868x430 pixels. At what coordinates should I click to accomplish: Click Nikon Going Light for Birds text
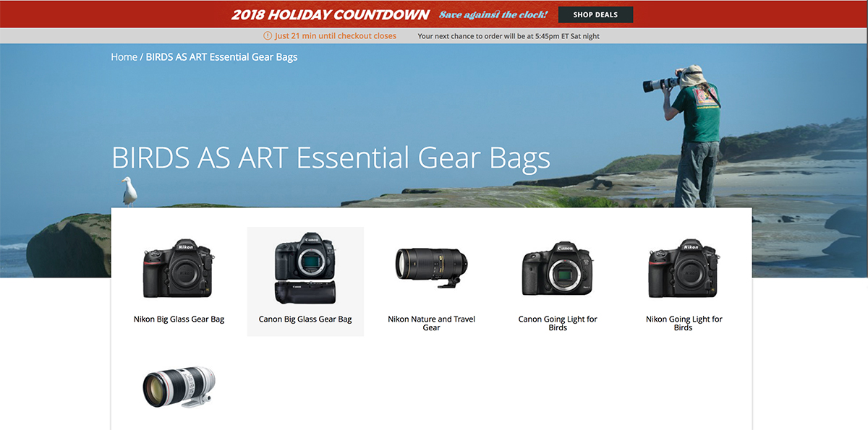[x=684, y=323]
